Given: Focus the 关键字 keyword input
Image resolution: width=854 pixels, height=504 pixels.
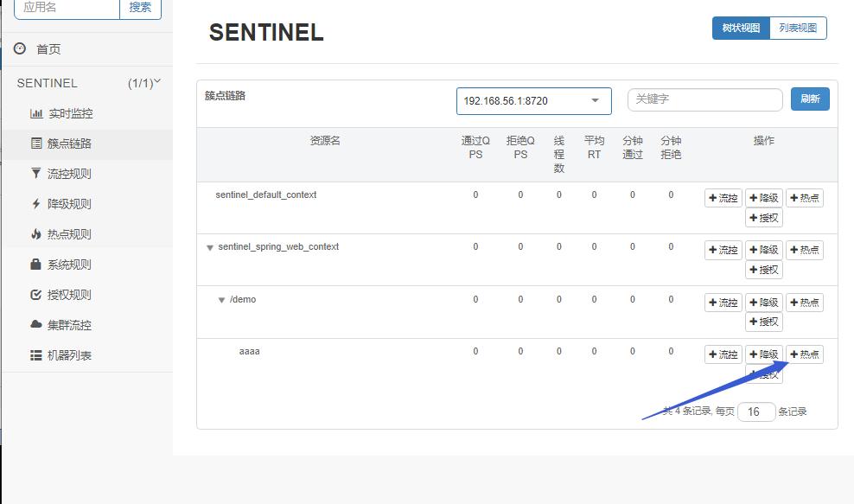Looking at the screenshot, I should pyautogui.click(x=704, y=99).
